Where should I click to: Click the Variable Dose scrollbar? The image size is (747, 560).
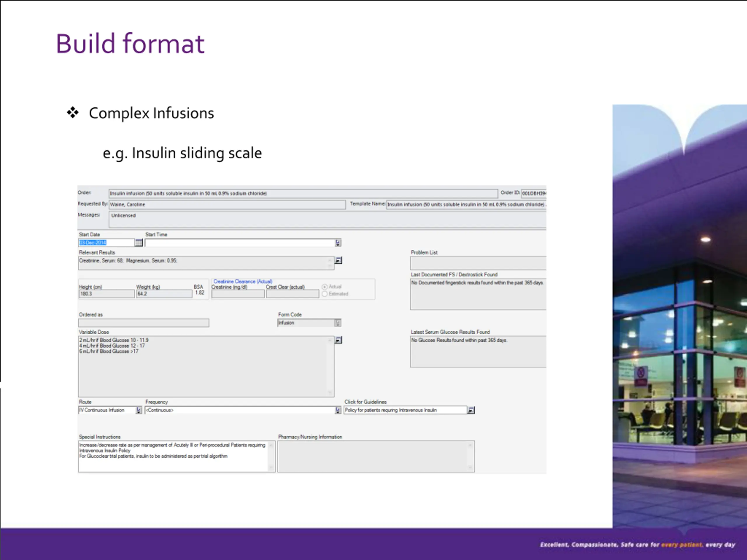pyautogui.click(x=330, y=366)
